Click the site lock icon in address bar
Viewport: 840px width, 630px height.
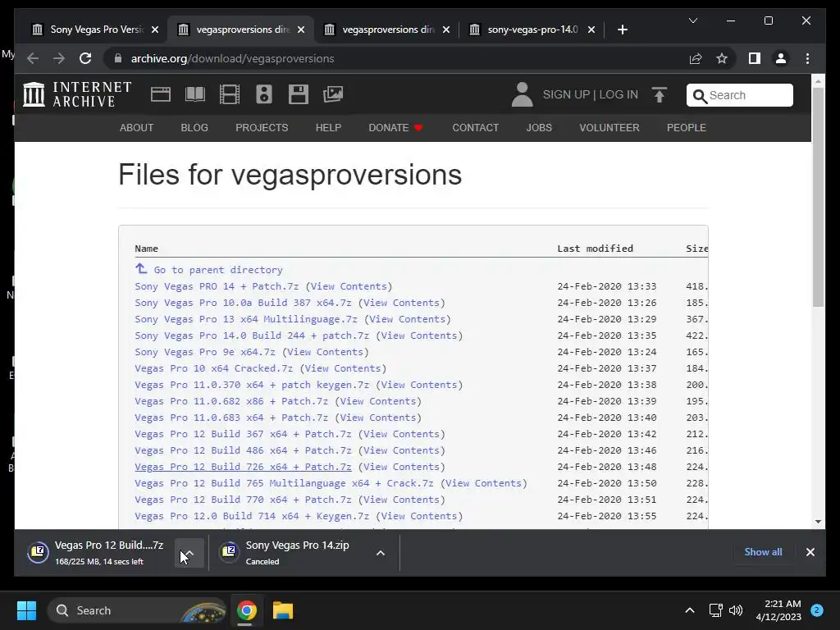118,58
